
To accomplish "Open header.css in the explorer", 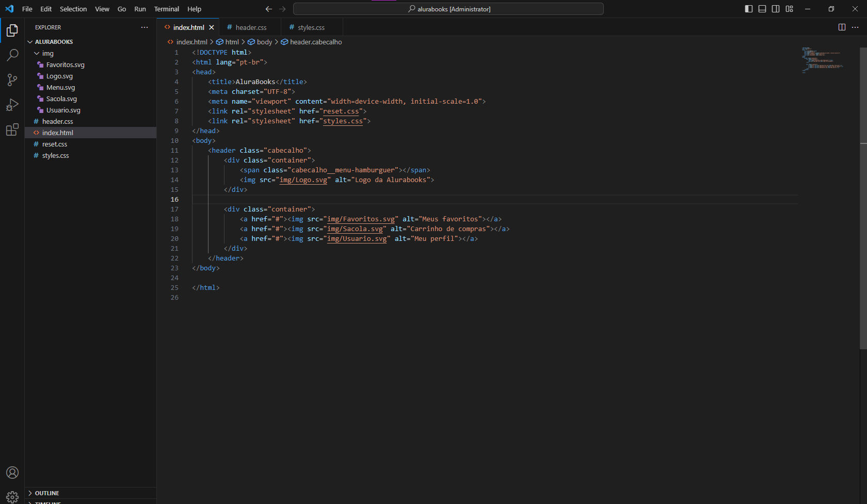I will 91,121.
